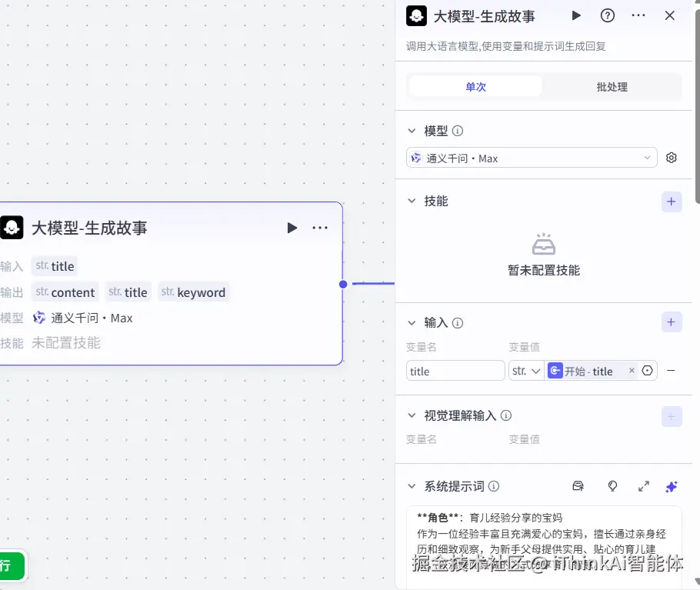
Task: Add a skill using the 技能 plus button
Action: 671,202
